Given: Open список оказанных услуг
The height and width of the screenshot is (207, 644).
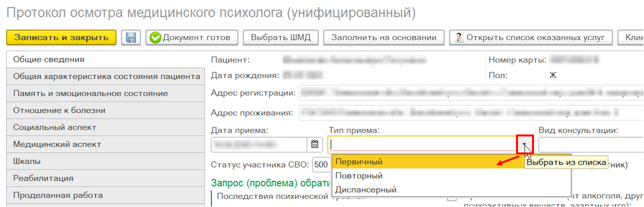Looking at the screenshot, I should click(531, 38).
